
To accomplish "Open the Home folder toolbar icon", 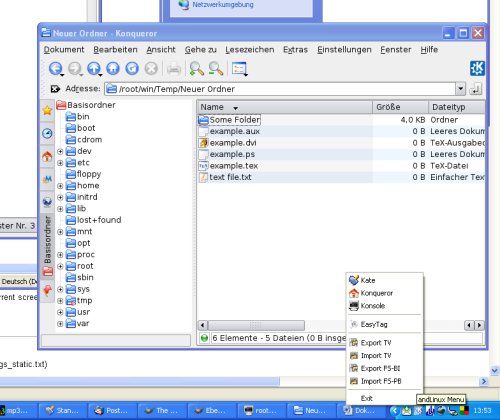I will click(x=113, y=69).
